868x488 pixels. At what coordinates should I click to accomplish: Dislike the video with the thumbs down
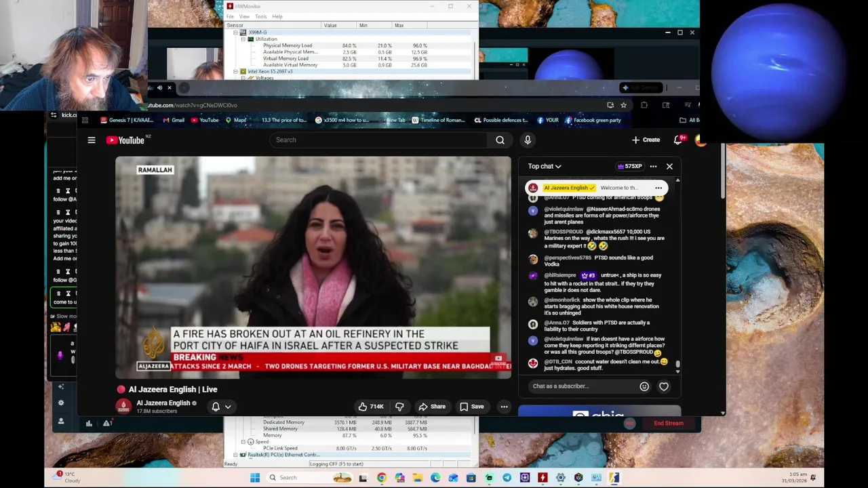tap(399, 407)
